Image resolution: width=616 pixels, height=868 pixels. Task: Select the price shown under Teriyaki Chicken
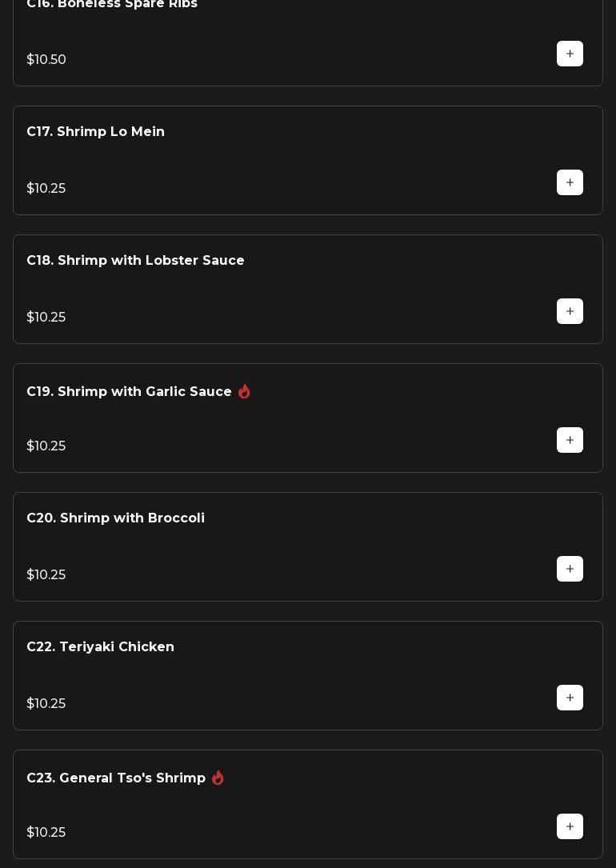[x=46, y=704]
